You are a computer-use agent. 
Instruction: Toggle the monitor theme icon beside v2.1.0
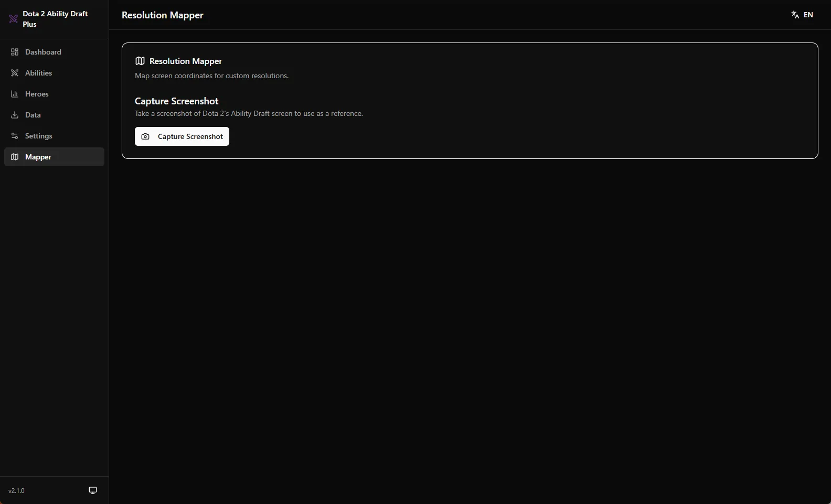(x=93, y=490)
